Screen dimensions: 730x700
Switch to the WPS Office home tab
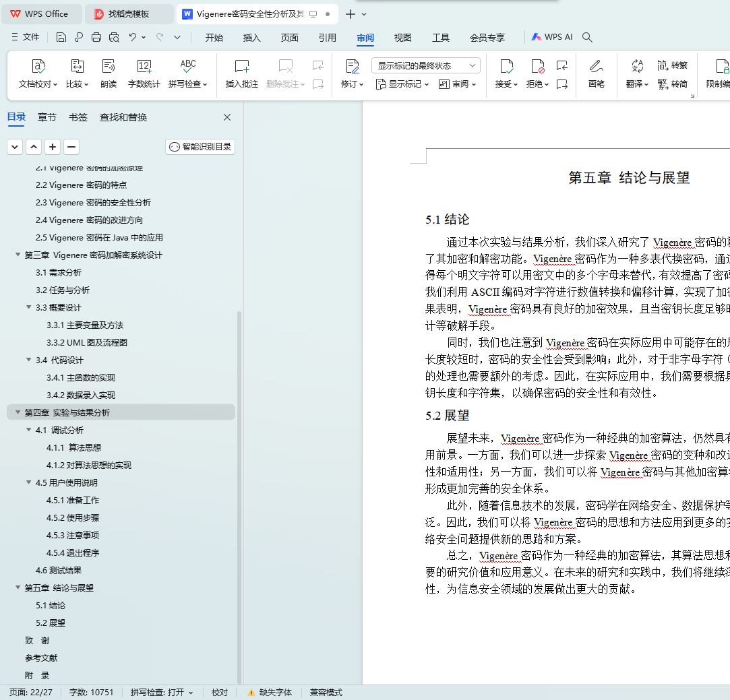pos(42,14)
